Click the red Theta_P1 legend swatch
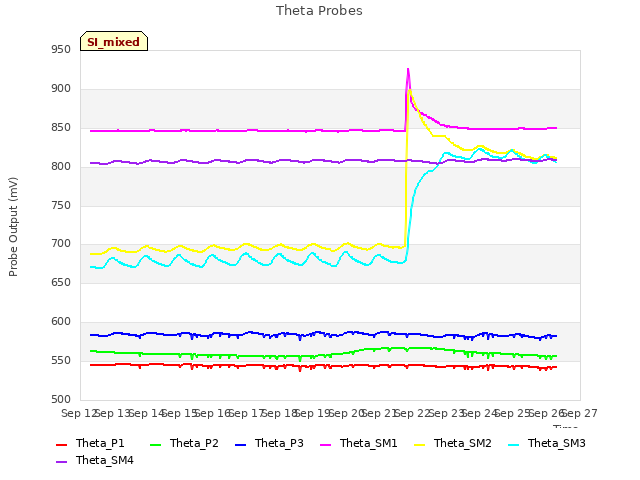The image size is (640, 480). [x=62, y=444]
